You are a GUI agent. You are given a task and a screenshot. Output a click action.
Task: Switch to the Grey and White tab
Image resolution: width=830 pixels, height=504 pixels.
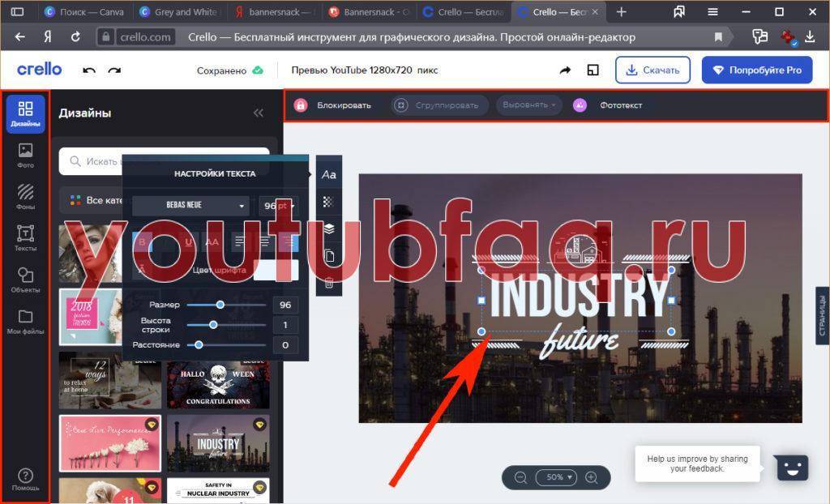point(179,11)
